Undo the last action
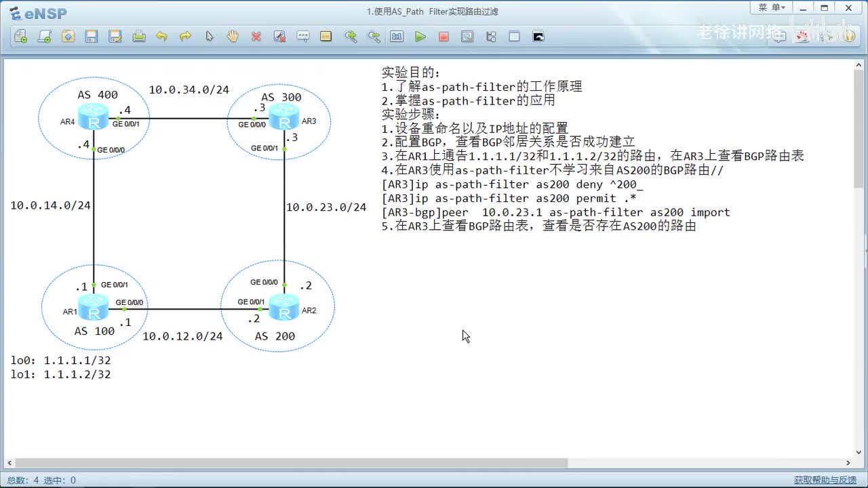Image resolution: width=868 pixels, height=488 pixels. (161, 37)
